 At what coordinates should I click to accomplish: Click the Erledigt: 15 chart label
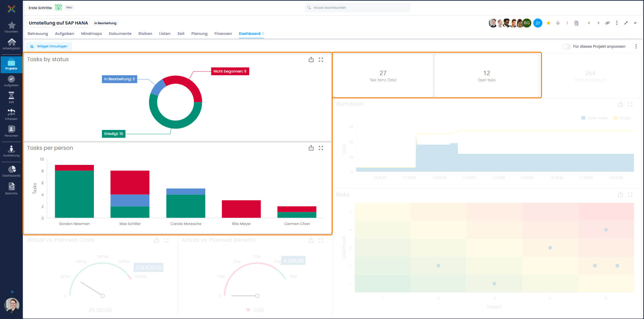pyautogui.click(x=113, y=134)
